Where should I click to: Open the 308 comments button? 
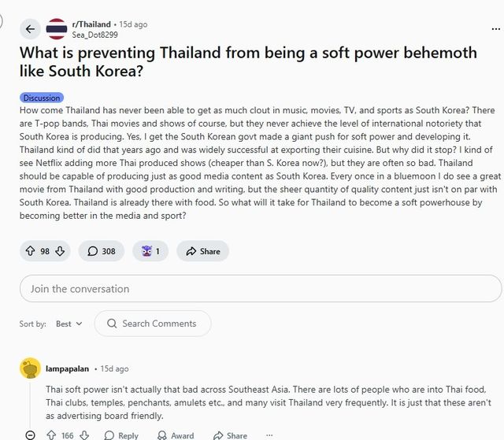[101, 251]
